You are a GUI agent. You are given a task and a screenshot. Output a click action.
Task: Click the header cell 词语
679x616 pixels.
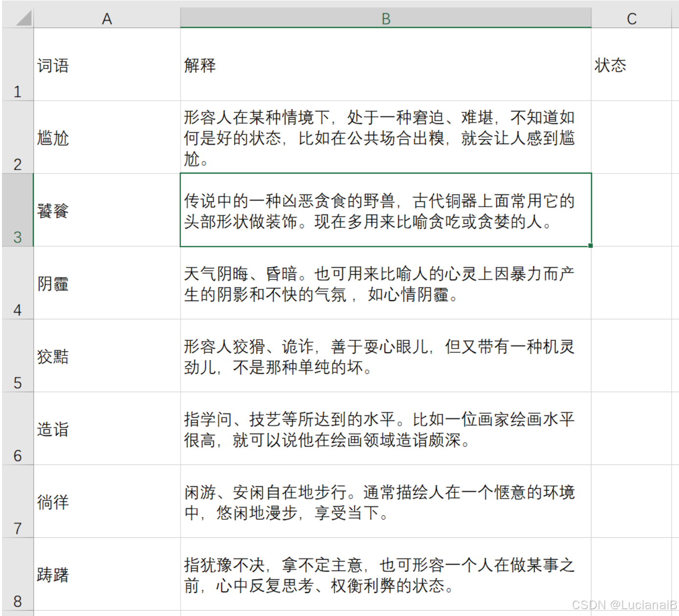coord(107,65)
